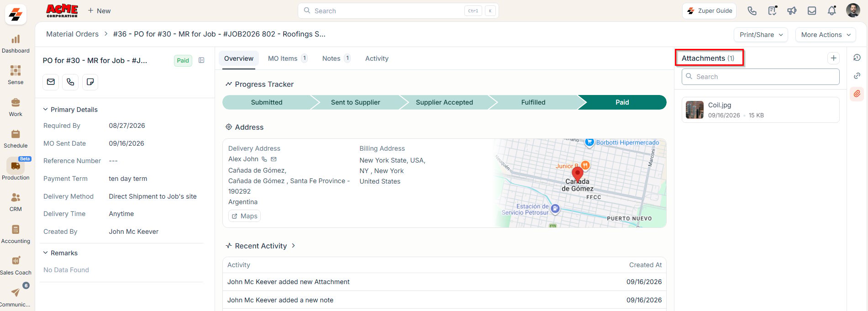This screenshot has height=311, width=868.
Task: Switch to the Overview tab
Action: click(239, 58)
